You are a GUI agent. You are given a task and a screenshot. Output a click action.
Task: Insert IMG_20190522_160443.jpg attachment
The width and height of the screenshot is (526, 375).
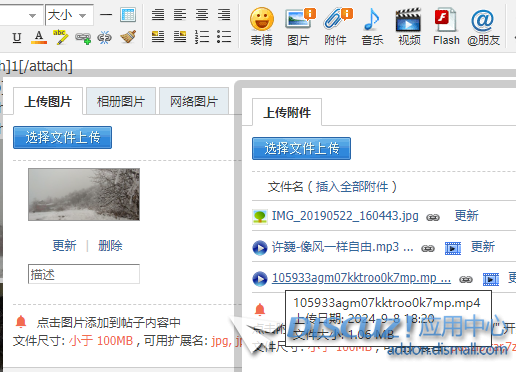click(x=345, y=216)
